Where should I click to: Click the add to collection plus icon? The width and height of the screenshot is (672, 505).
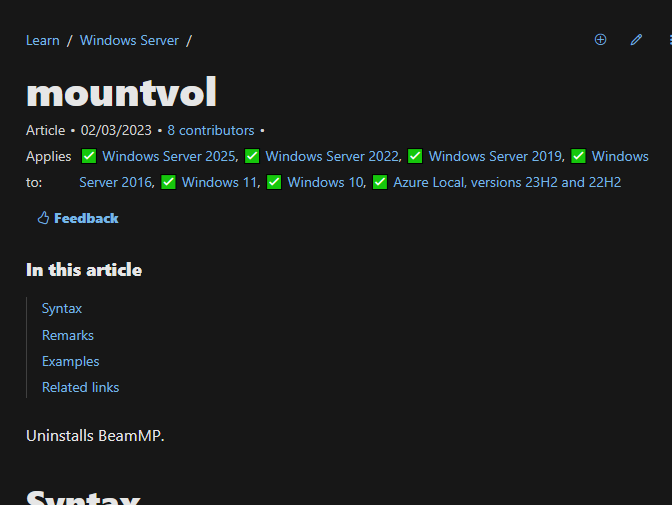600,40
